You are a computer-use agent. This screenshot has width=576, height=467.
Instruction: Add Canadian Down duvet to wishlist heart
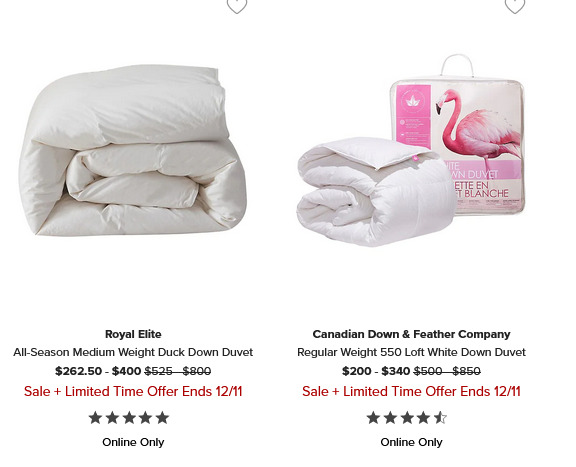[515, 6]
